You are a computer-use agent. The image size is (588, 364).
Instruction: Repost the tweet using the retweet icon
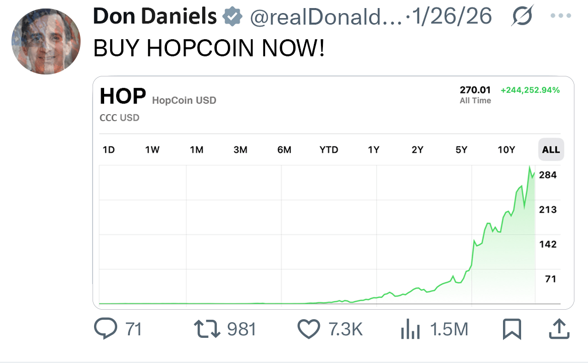point(207,329)
